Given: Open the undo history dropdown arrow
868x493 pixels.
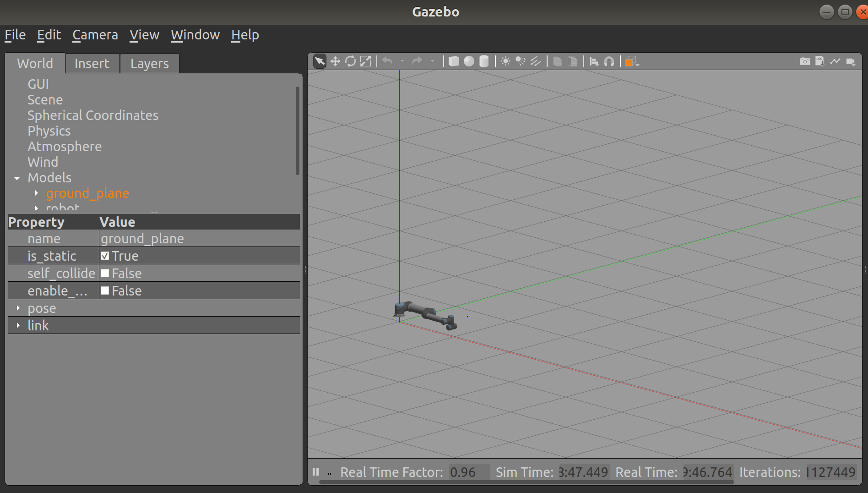Looking at the screenshot, I should click(x=402, y=61).
